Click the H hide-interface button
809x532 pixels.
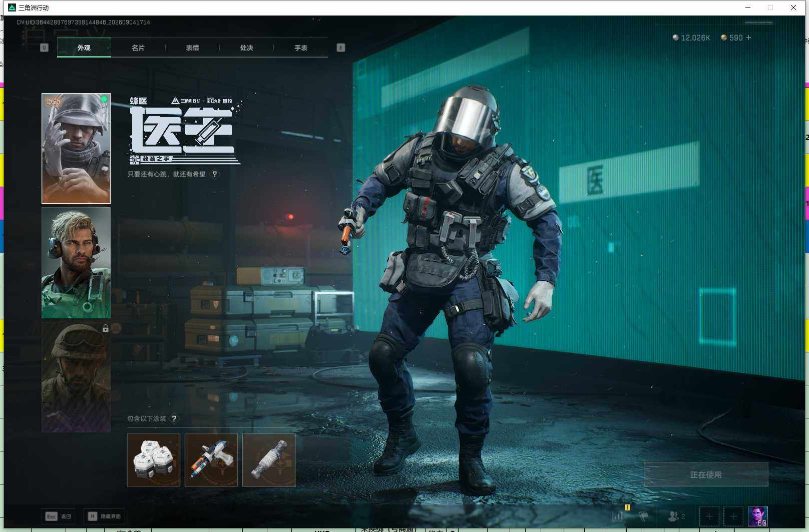(x=104, y=516)
